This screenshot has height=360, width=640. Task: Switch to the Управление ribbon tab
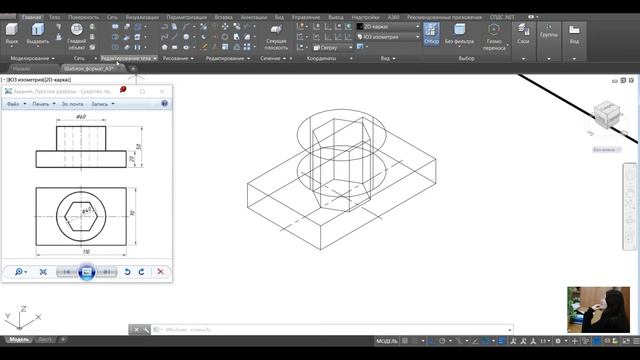pyautogui.click(x=306, y=17)
